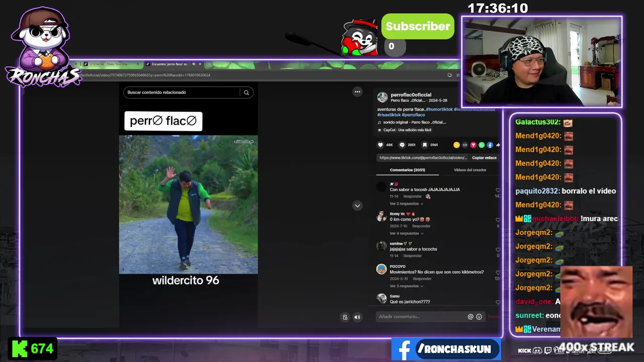Click the @ mention icon
Image resolution: width=644 pixels, height=362 pixels.
click(x=470, y=317)
